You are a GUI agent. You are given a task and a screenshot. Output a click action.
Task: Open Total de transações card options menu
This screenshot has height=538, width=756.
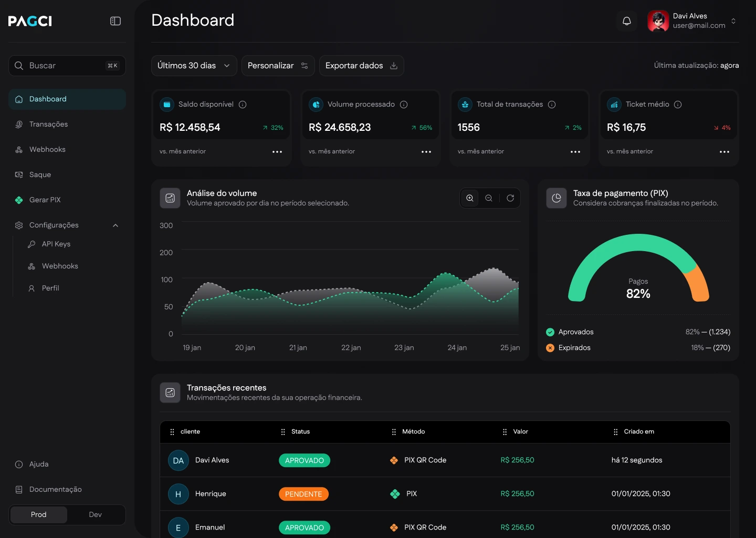click(575, 152)
